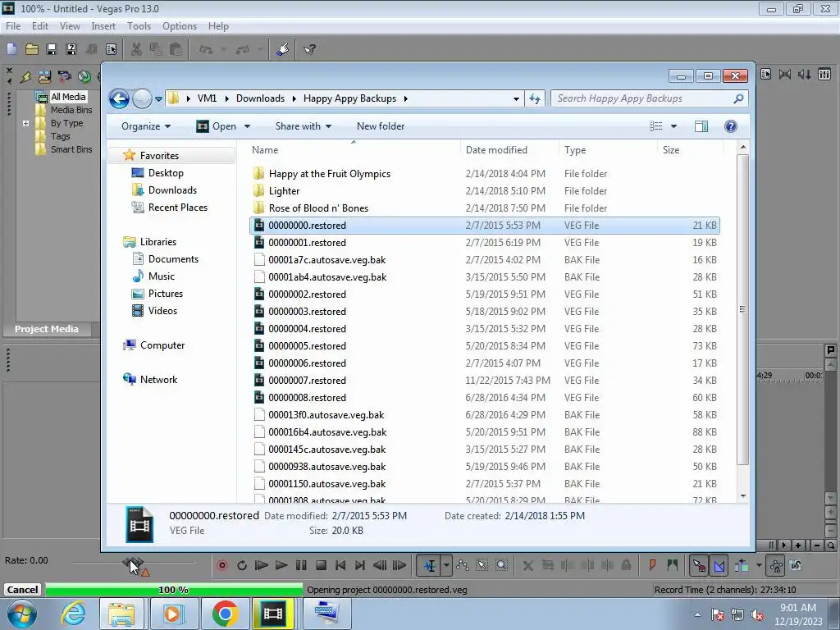Open the Tools menu

click(x=139, y=25)
